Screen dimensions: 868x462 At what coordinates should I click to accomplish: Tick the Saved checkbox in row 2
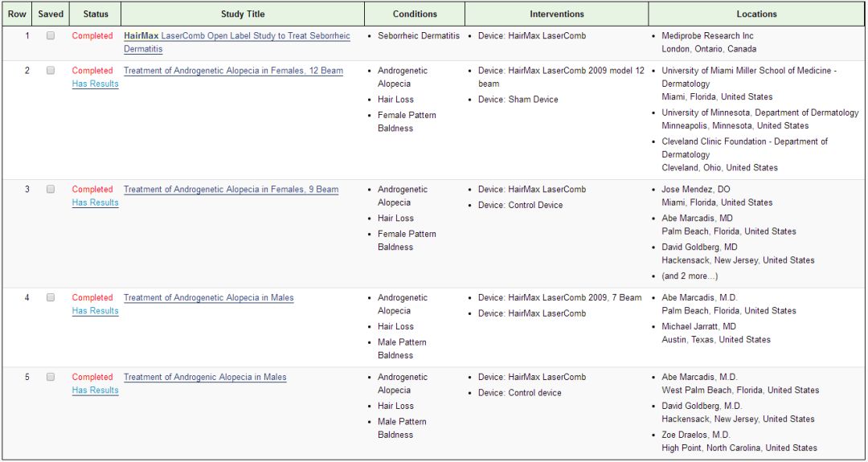click(x=51, y=71)
